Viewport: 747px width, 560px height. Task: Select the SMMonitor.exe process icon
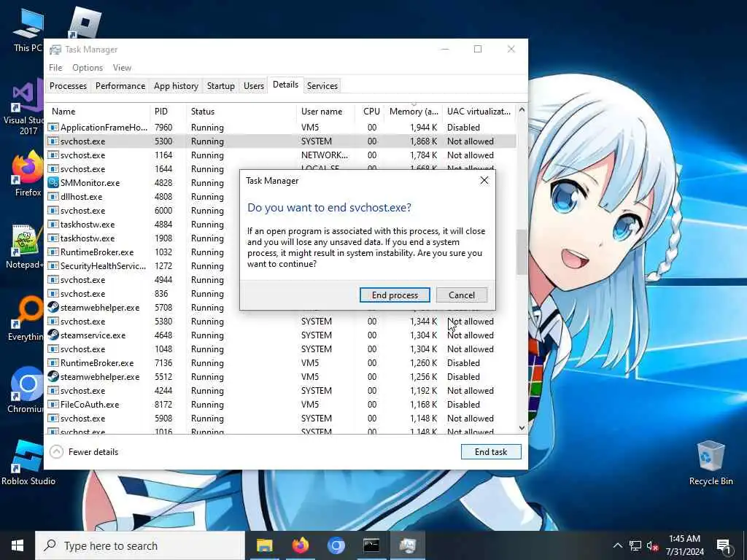pos(53,182)
